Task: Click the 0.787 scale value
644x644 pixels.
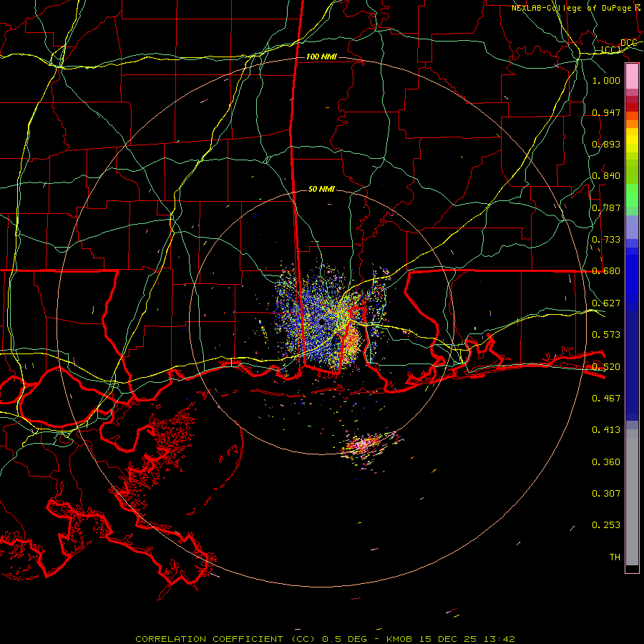Action: click(x=606, y=208)
